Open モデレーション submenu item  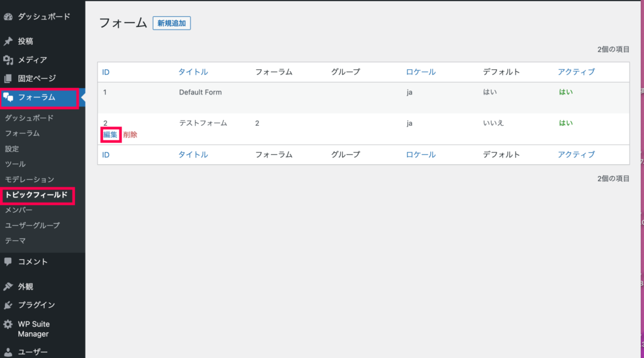pyautogui.click(x=30, y=179)
